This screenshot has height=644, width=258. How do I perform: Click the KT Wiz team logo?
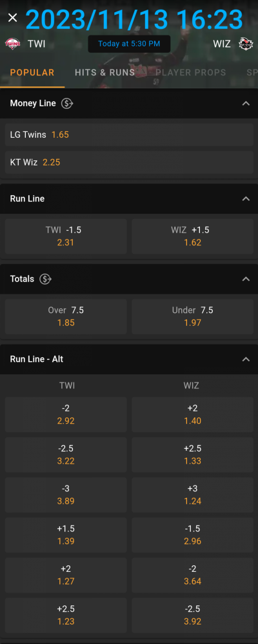click(246, 44)
